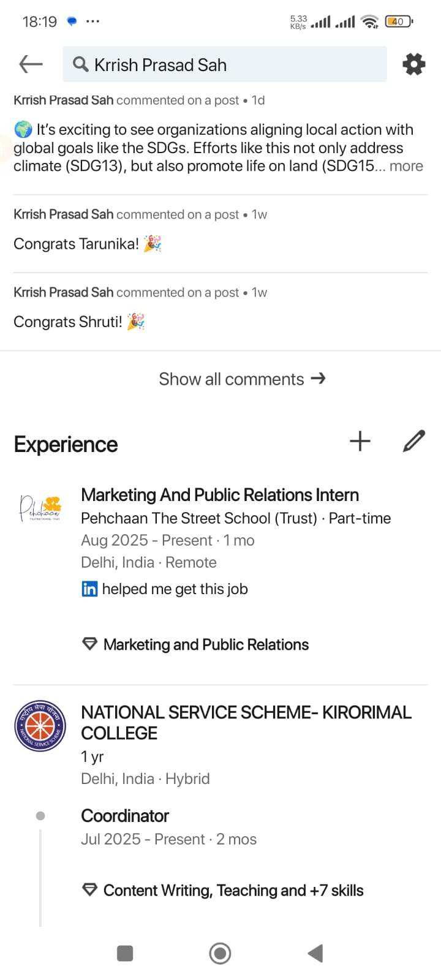441x980 pixels.
Task: Tap Show all comments link
Action: pyautogui.click(x=242, y=379)
